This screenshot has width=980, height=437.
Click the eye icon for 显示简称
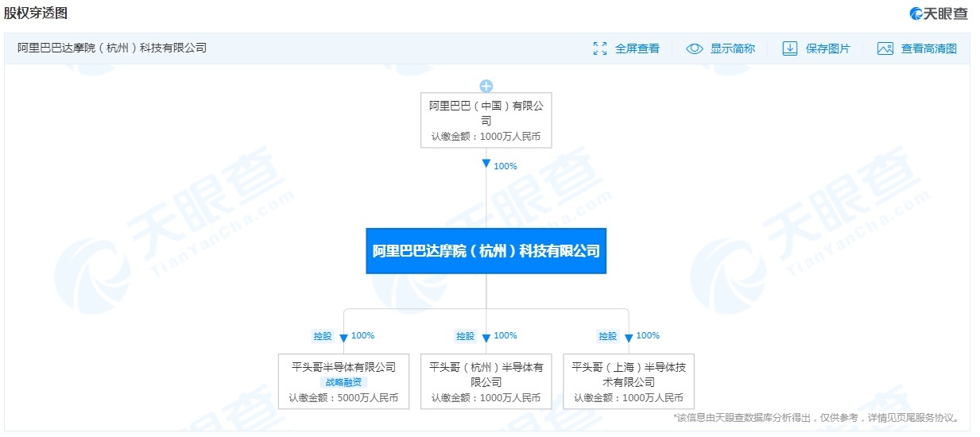coord(694,48)
